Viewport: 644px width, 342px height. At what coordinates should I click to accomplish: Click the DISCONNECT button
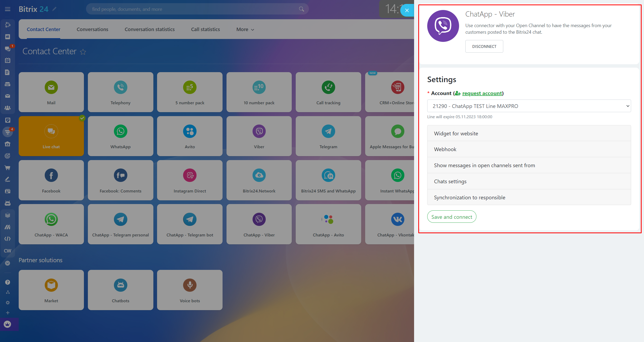[484, 47]
